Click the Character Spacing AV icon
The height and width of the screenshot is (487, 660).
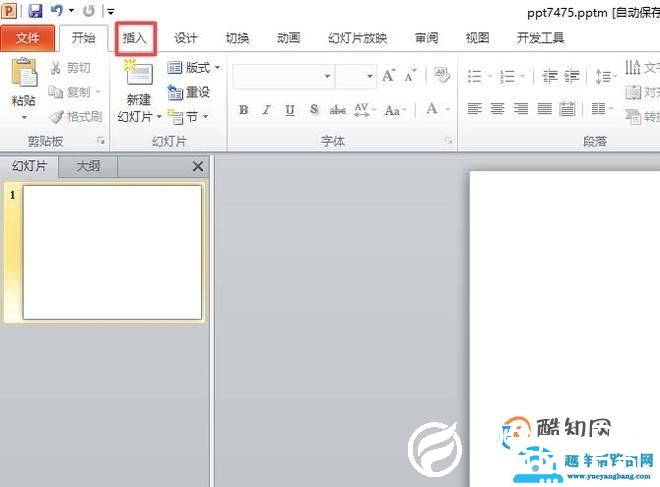pyautogui.click(x=364, y=110)
